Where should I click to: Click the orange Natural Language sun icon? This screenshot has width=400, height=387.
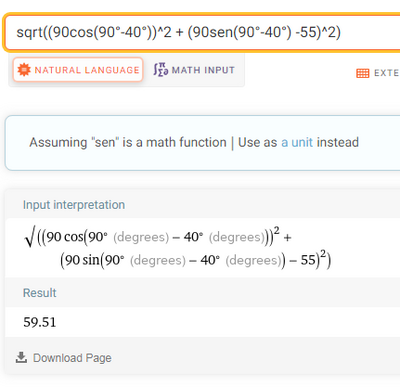point(24,70)
